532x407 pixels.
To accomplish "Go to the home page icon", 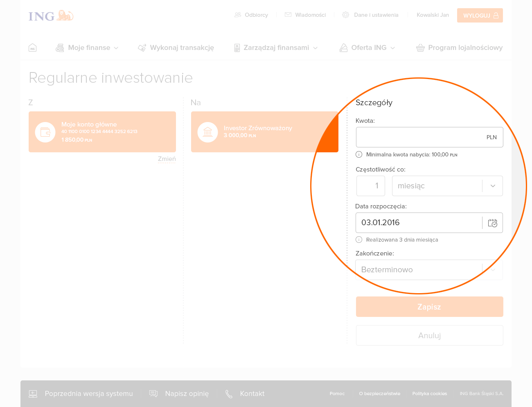I will pyautogui.click(x=33, y=47).
